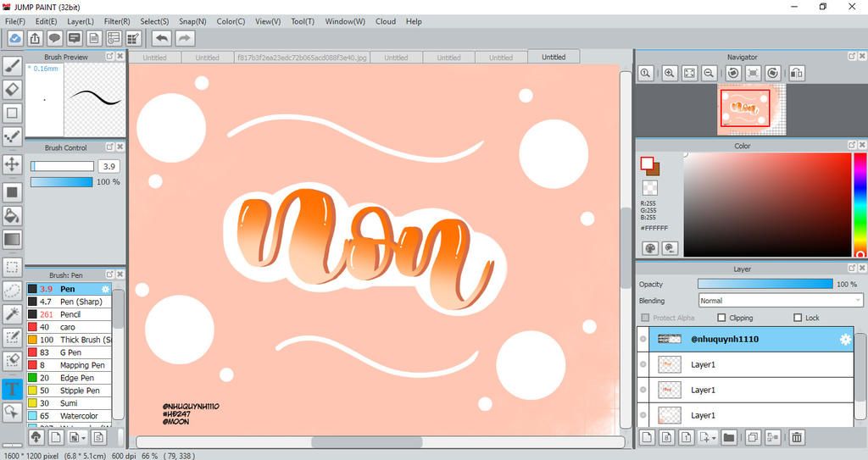Toggle visibility of first Layer1

tap(643, 364)
